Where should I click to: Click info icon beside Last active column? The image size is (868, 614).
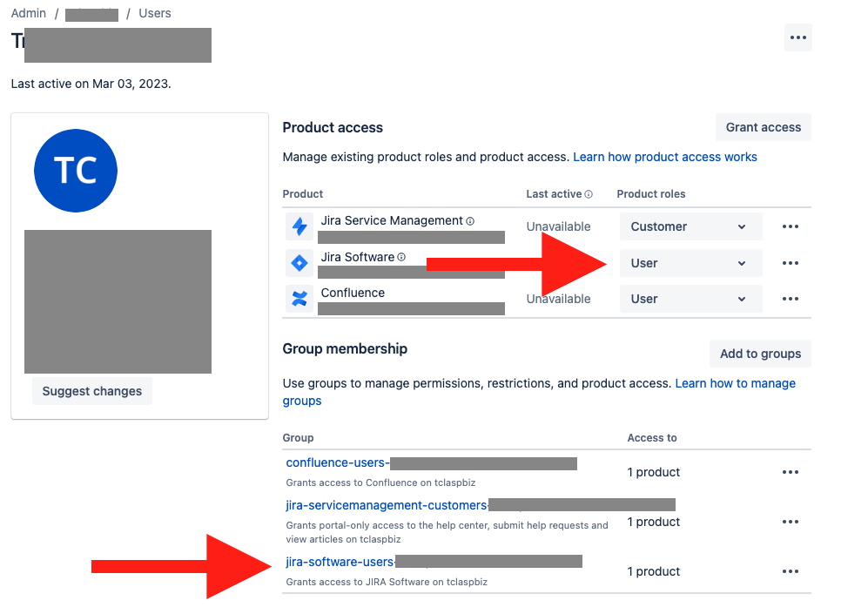pyautogui.click(x=589, y=194)
